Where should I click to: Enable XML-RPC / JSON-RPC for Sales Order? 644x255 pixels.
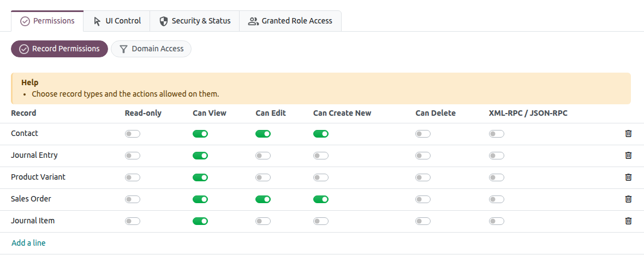pyautogui.click(x=497, y=199)
